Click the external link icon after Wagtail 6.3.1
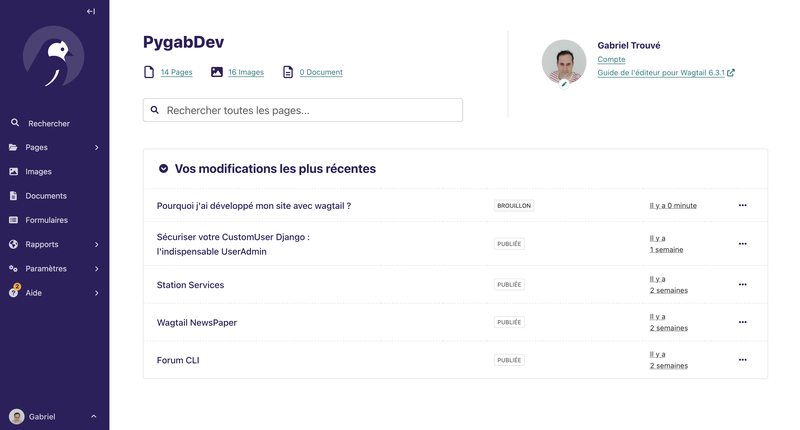800x430 pixels. pos(731,72)
